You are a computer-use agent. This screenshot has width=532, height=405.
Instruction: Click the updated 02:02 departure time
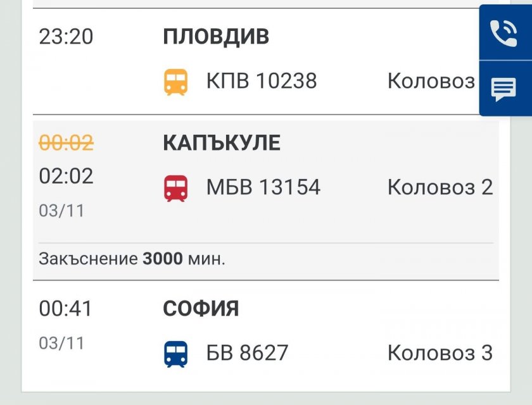pos(66,176)
